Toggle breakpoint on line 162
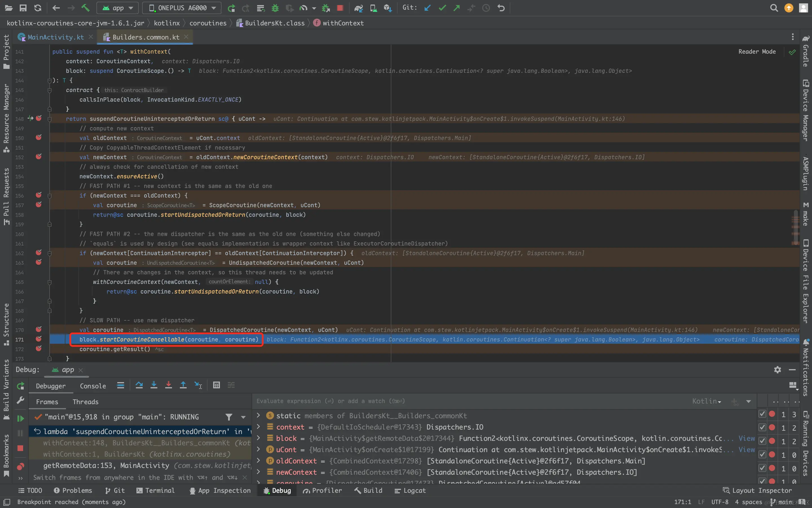 [x=39, y=252]
